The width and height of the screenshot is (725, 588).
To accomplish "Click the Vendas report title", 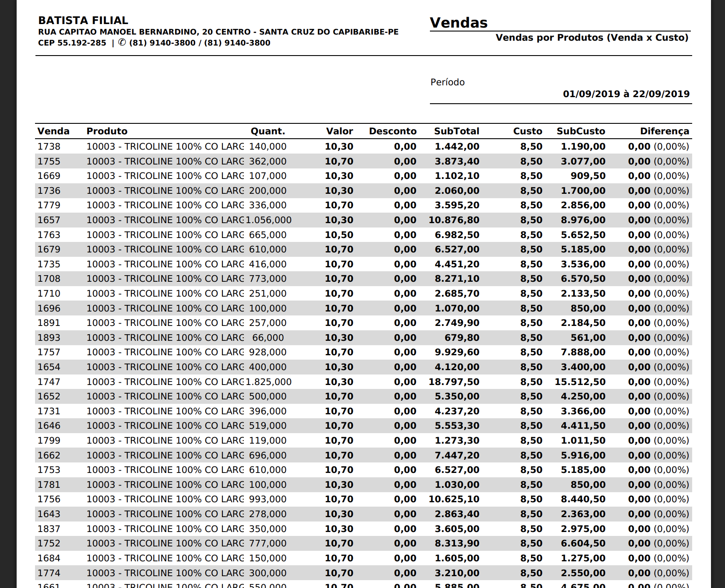I will (458, 23).
